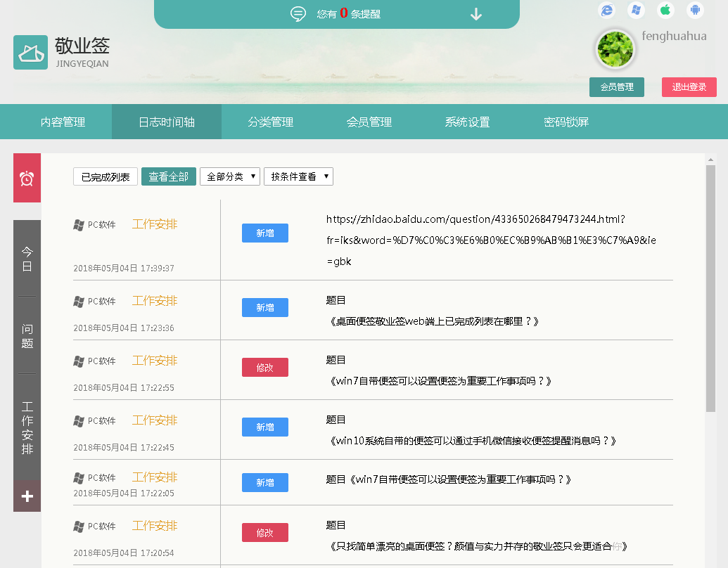Open the 内容管理 tab

63,122
